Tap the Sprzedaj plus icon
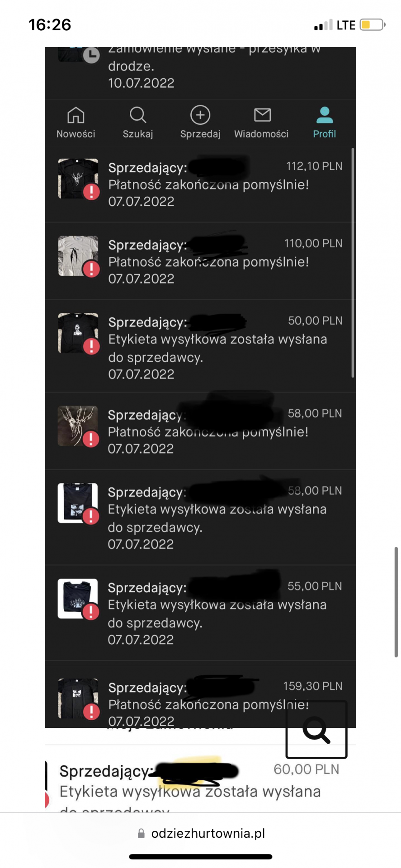Screen dimensions: 401x868 [200, 115]
